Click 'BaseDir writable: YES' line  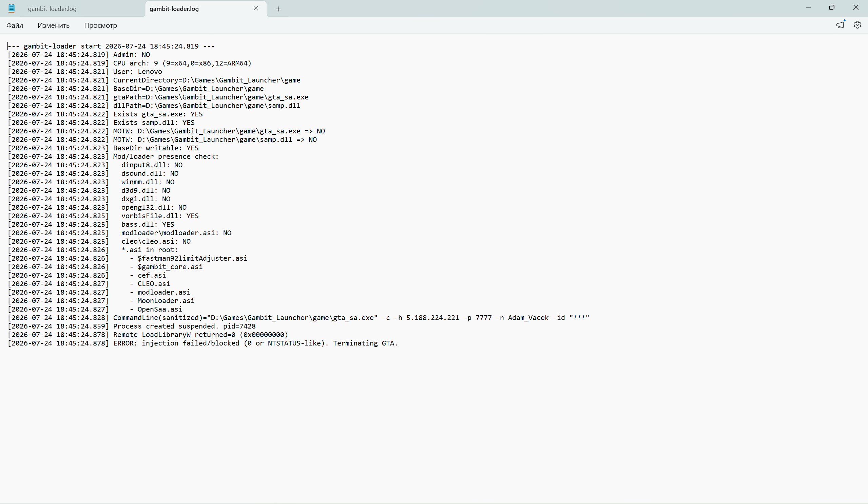pos(103,148)
